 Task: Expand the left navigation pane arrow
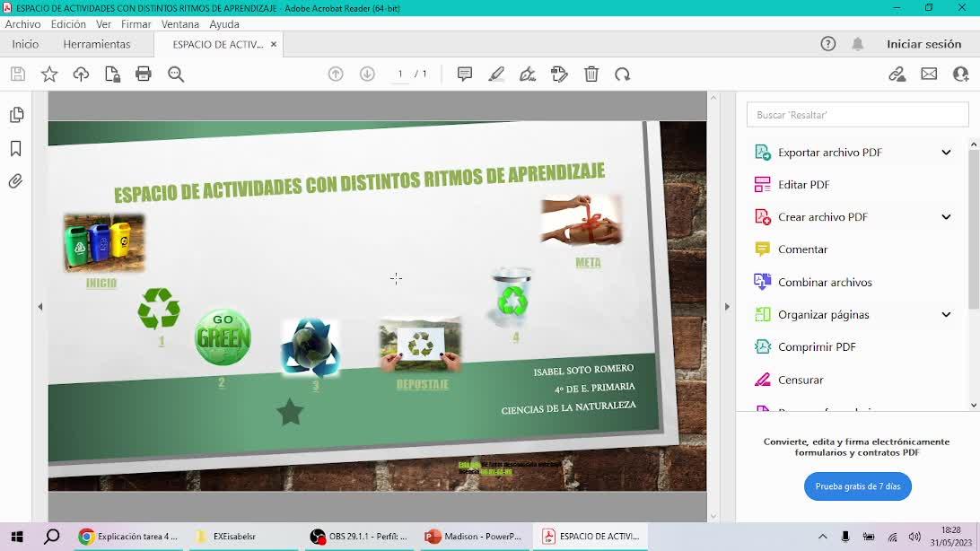coord(40,307)
